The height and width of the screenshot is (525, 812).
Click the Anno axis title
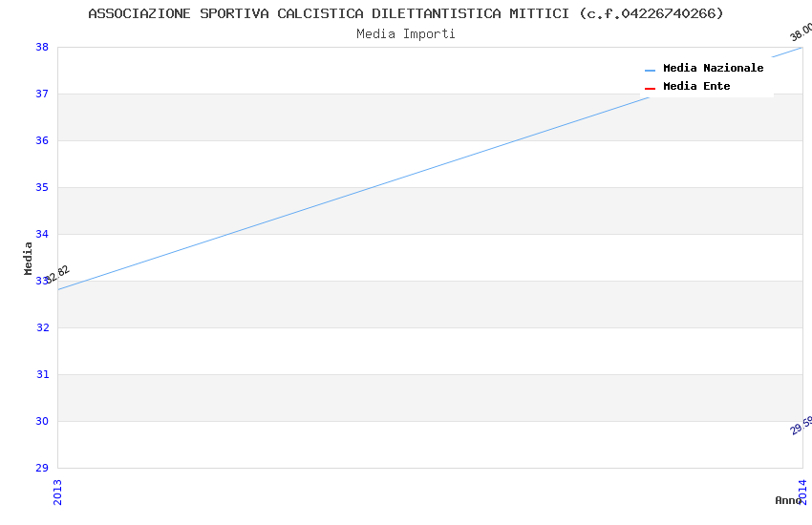[x=788, y=500]
